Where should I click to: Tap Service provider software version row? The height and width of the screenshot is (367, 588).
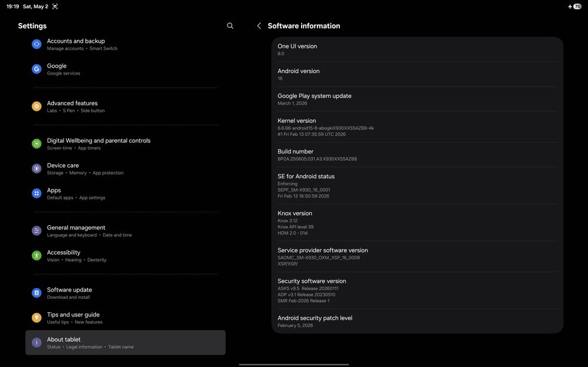pyautogui.click(x=417, y=256)
